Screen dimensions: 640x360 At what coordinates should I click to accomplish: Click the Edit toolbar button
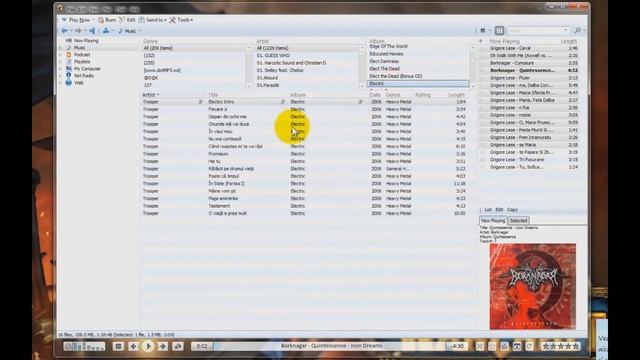127,20
